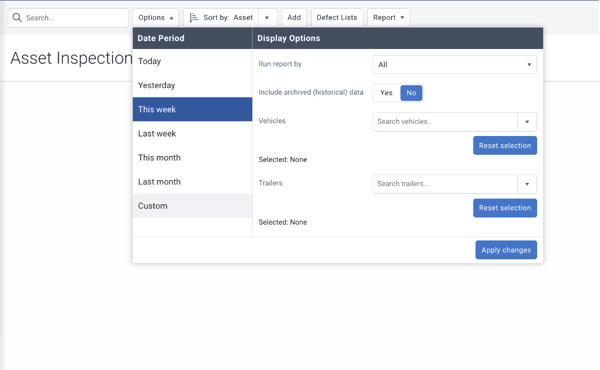This screenshot has width=600, height=370.
Task: Reset selection for Vehicles
Action: pos(505,146)
